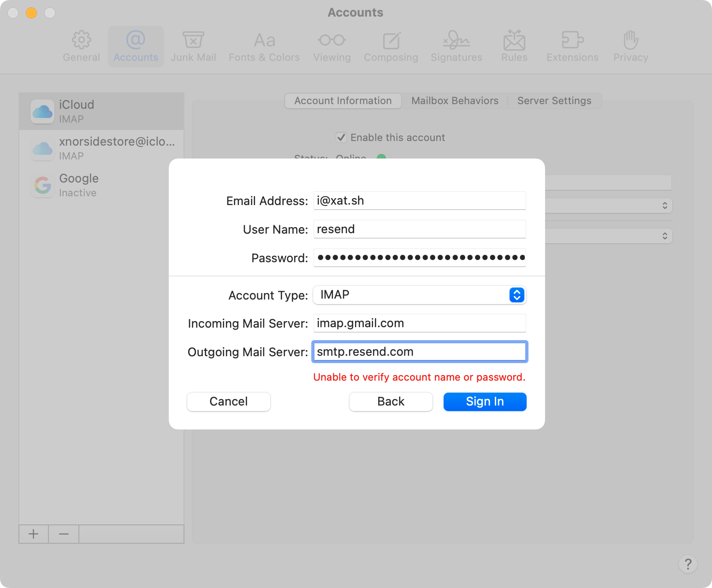
Task: Open the Extensions puzzle icon
Action: (572, 41)
